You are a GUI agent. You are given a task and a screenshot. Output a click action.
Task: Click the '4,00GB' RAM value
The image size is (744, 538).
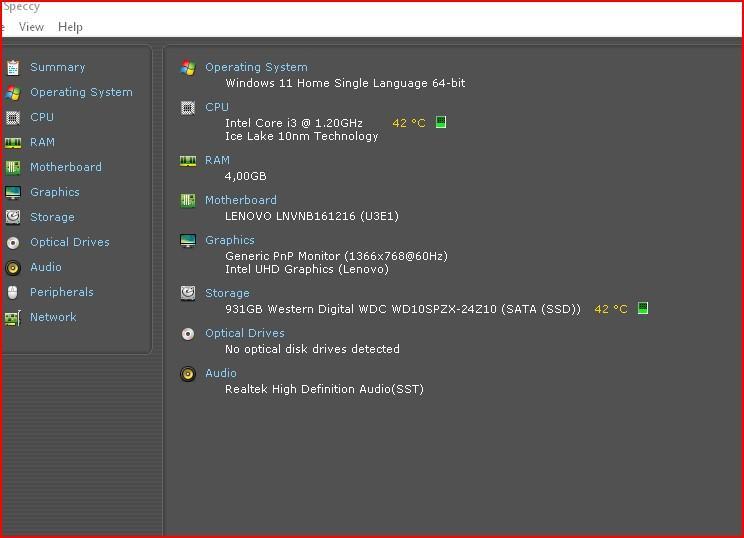tap(246, 176)
